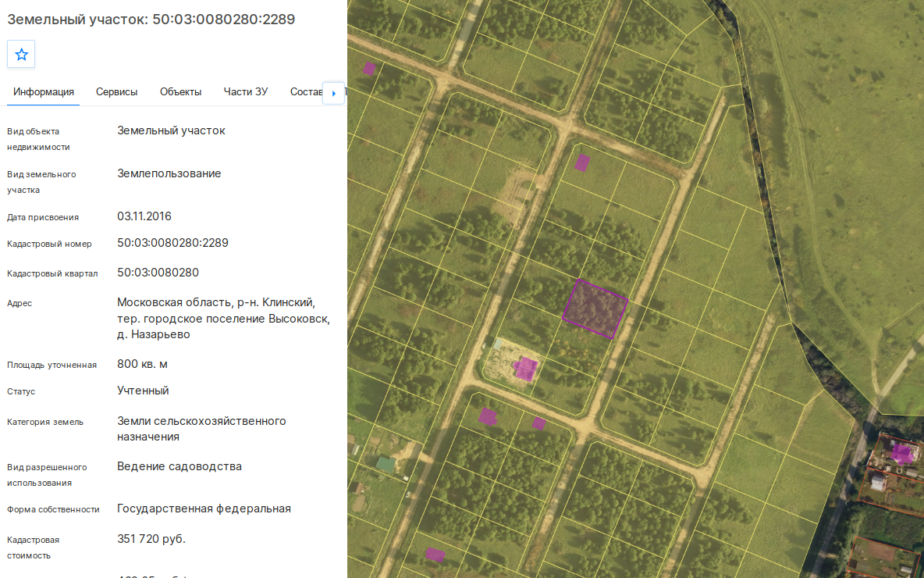Switch to the Объекты tab
924x578 pixels.
tap(181, 92)
